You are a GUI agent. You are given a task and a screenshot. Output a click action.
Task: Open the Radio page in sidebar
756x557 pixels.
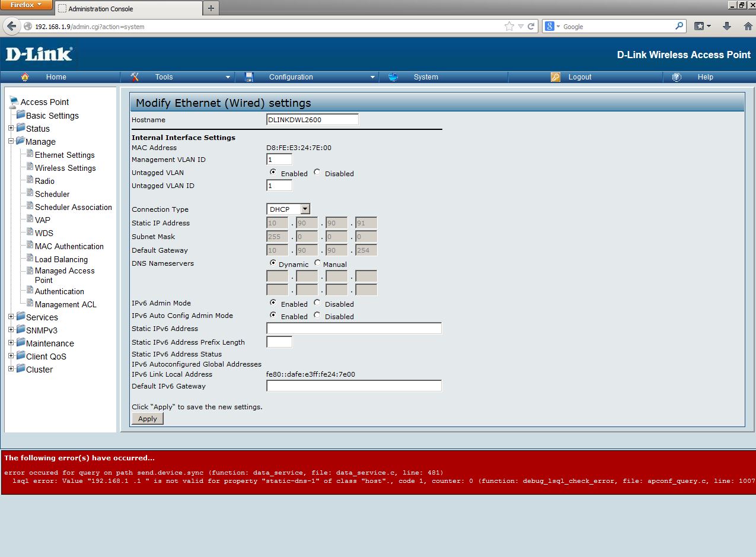click(x=44, y=181)
